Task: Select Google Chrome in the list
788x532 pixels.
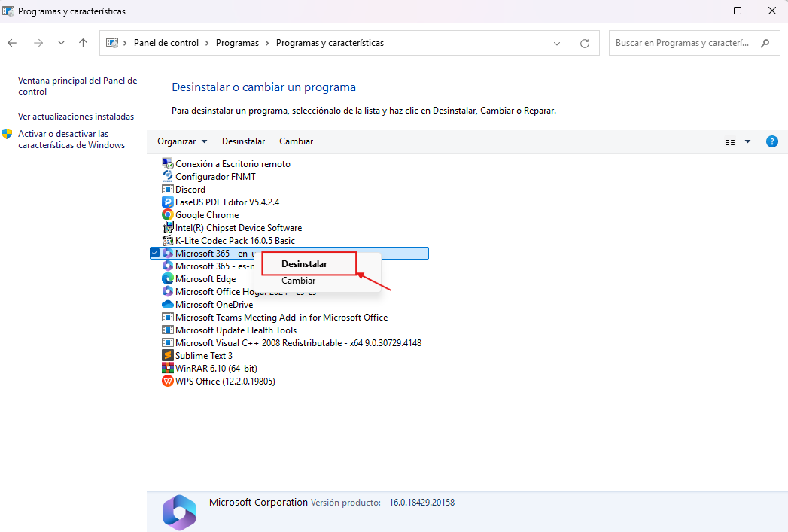Action: point(207,215)
